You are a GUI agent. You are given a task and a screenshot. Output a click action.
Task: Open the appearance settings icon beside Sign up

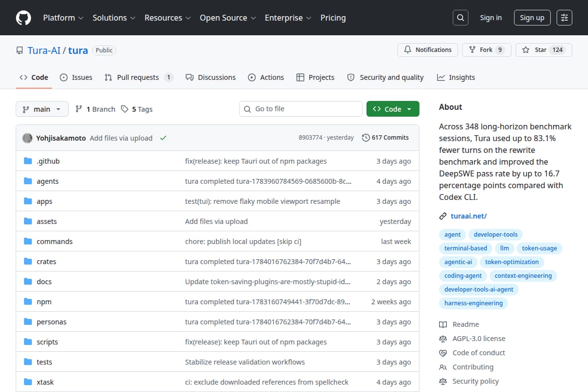564,18
